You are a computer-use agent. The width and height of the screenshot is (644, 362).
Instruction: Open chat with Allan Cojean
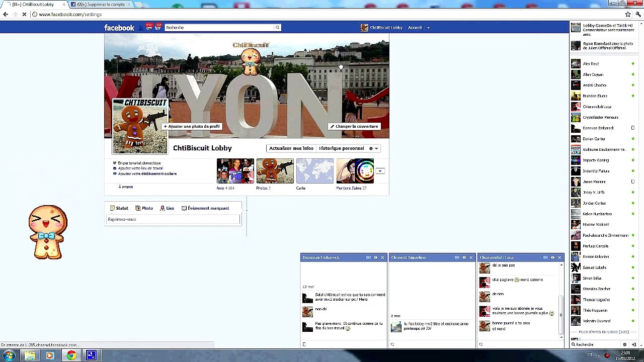click(603, 74)
